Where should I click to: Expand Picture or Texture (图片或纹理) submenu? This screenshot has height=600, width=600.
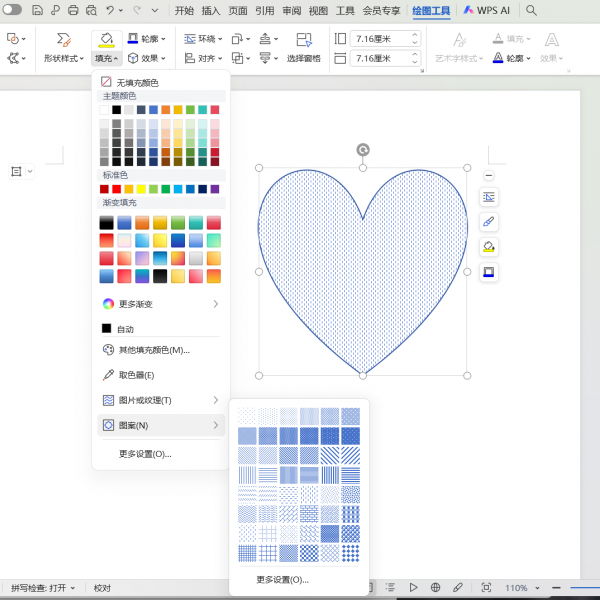[x=160, y=400]
